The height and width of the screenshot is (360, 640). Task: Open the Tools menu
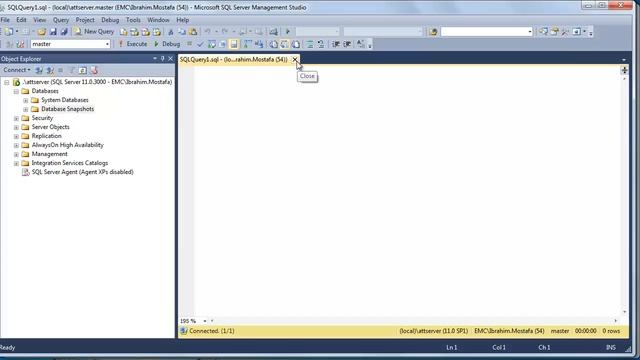click(x=133, y=20)
